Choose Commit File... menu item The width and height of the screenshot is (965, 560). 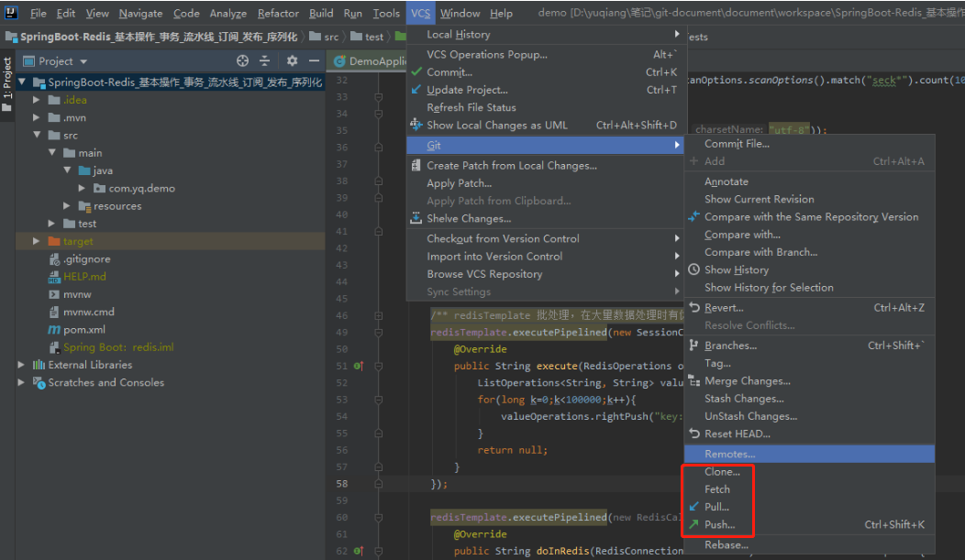pos(809,143)
